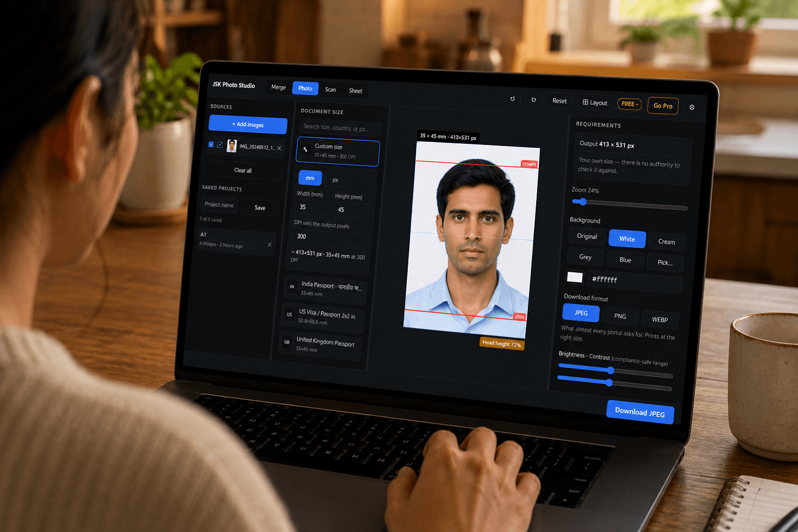Choose WEBP download format

point(660,319)
